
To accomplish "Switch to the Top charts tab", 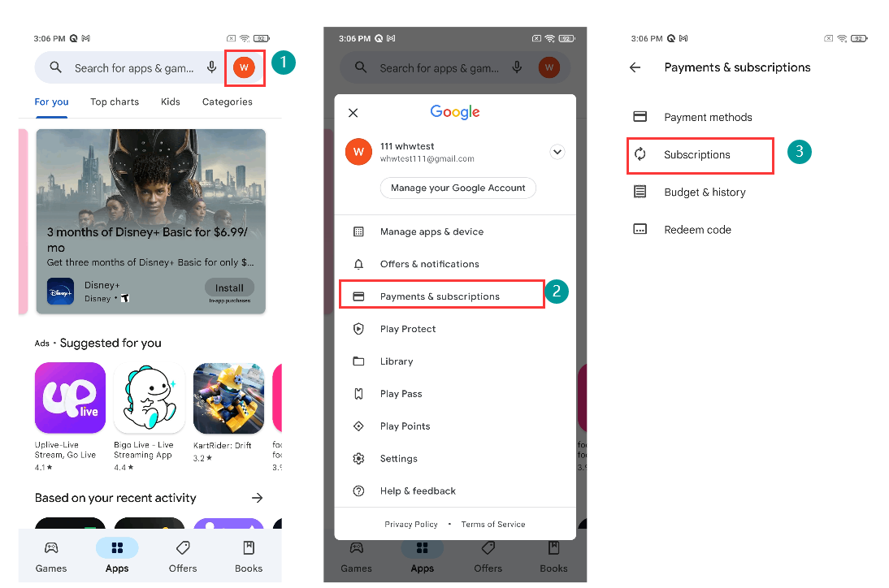I will tap(115, 102).
